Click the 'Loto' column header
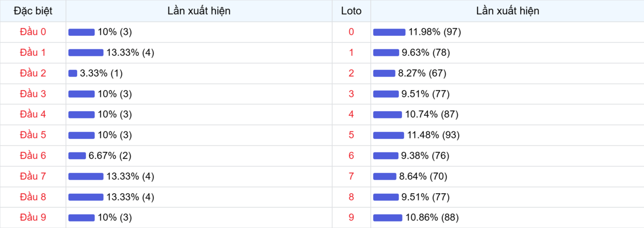This screenshot has width=644, height=228. coord(351,11)
